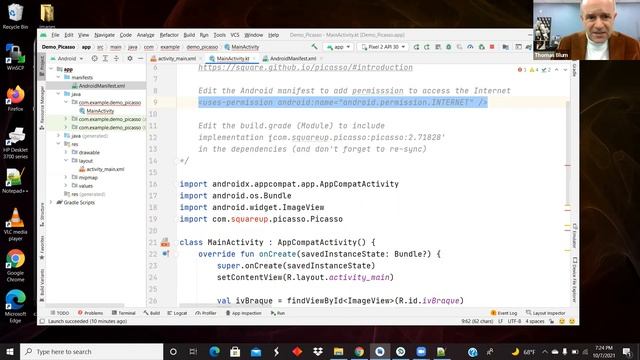Click the UTF-8 encoding status entry
The image size is (640, 360).
(514, 322)
